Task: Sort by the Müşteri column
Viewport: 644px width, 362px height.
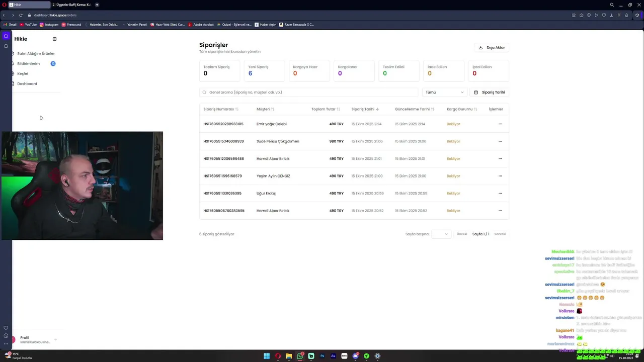Action: [x=266, y=109]
